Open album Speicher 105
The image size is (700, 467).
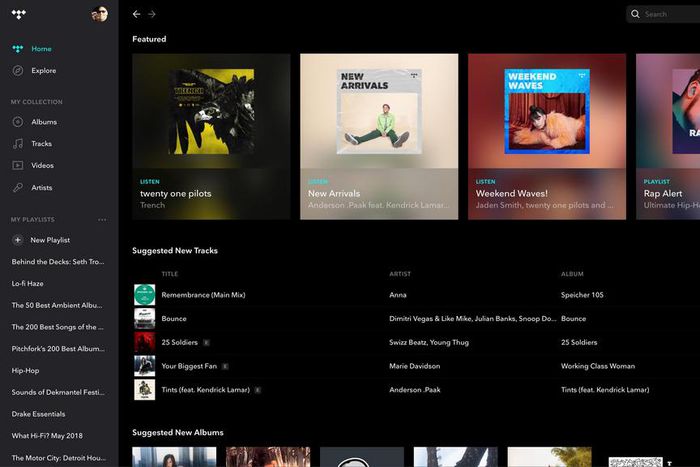[582, 295]
